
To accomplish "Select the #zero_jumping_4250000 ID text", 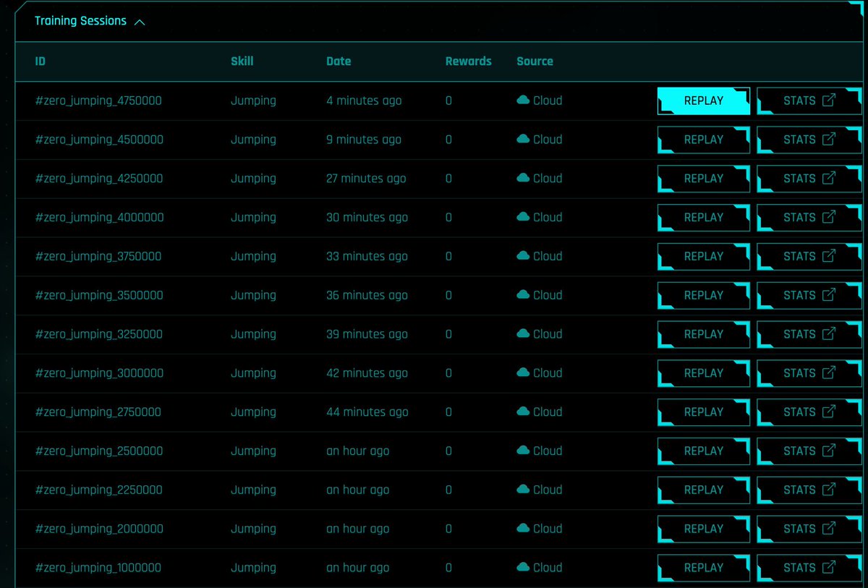I will (99, 179).
